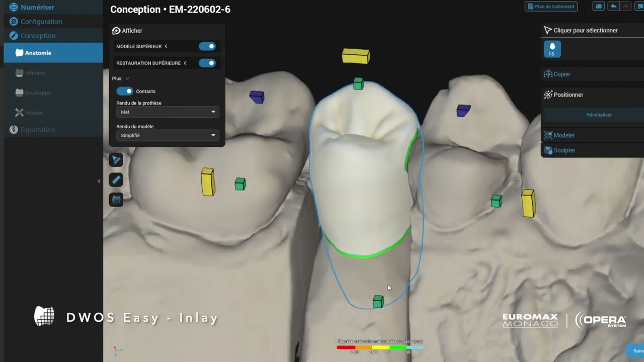Viewport: 644px width, 362px height.
Task: Click the Réinitialiser button
Action: [x=599, y=115]
